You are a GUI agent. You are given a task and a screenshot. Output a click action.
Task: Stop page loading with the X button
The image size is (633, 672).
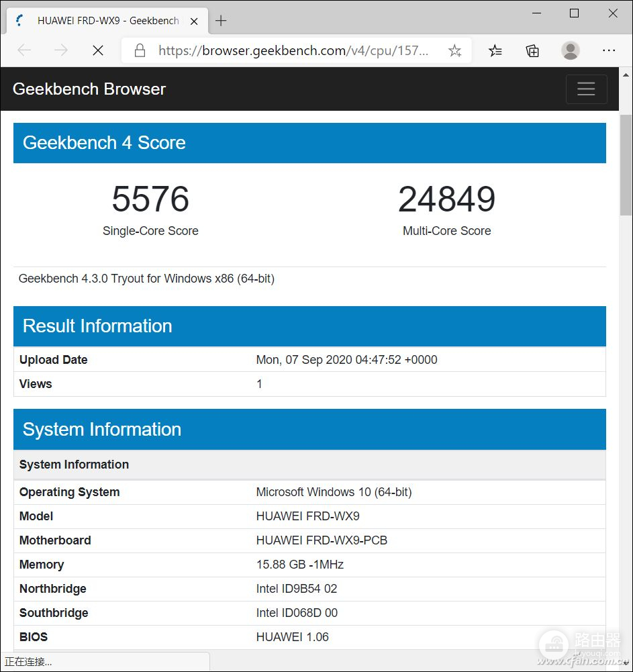point(98,50)
